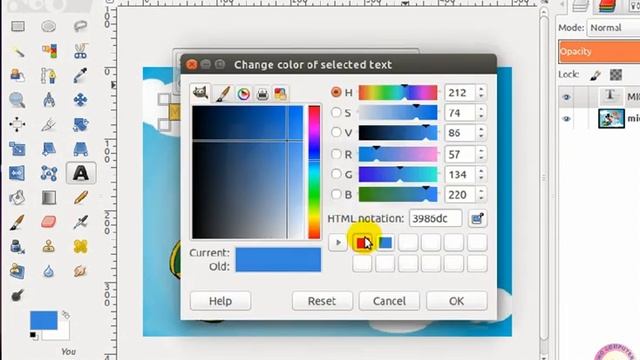
Task: Click the G spinner arrows beside 134
Action: click(x=481, y=174)
